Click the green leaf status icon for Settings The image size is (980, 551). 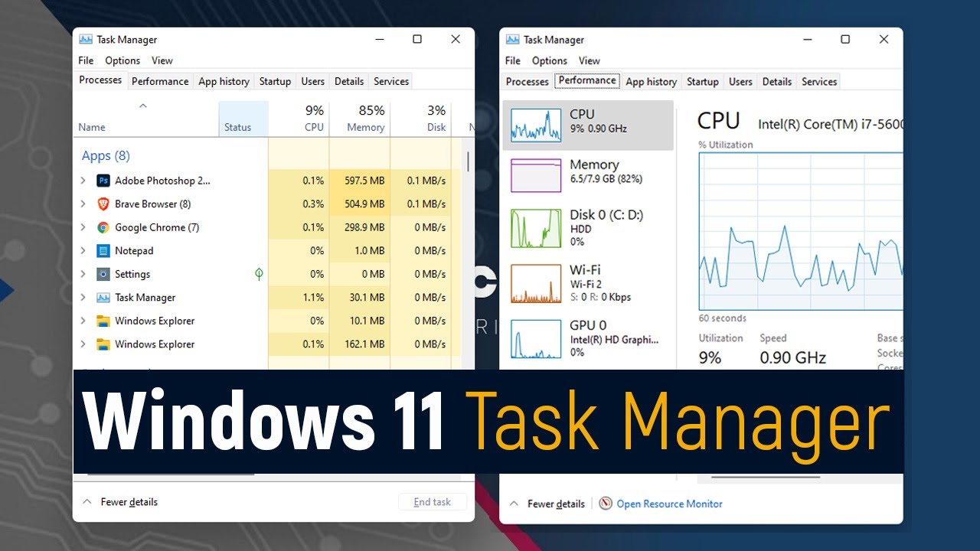pyautogui.click(x=259, y=274)
